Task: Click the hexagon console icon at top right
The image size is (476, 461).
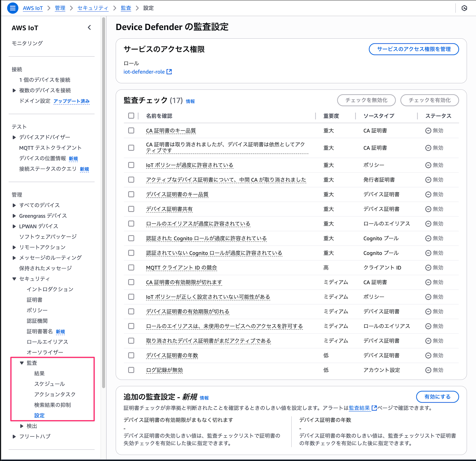Action: tap(464, 8)
